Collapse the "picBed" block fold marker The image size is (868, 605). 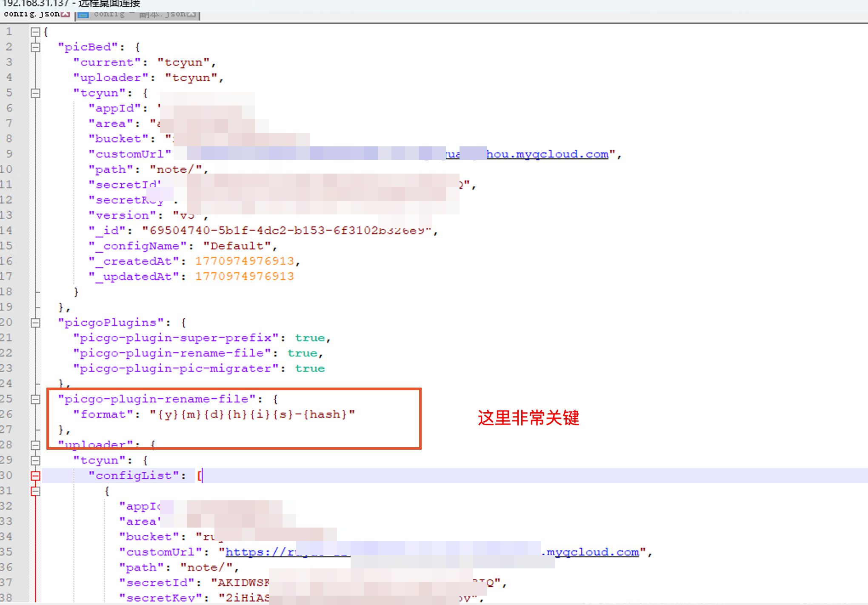pyautogui.click(x=35, y=47)
